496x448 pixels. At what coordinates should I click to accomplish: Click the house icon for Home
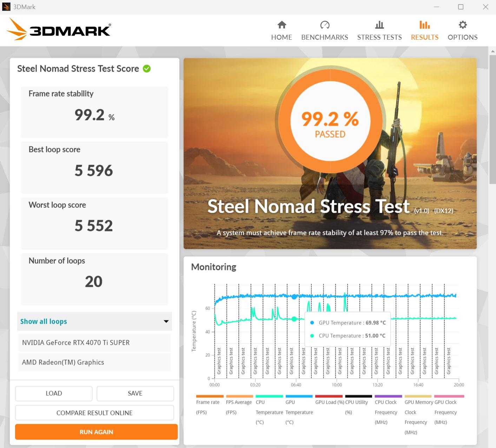pyautogui.click(x=282, y=25)
